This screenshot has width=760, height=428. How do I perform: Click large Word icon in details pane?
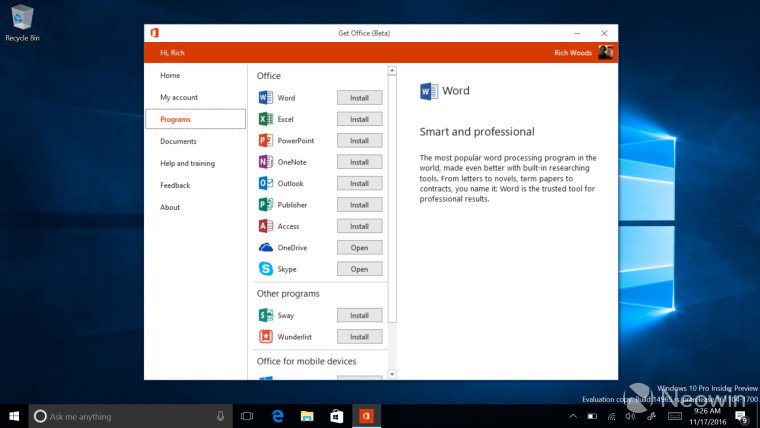tap(429, 91)
